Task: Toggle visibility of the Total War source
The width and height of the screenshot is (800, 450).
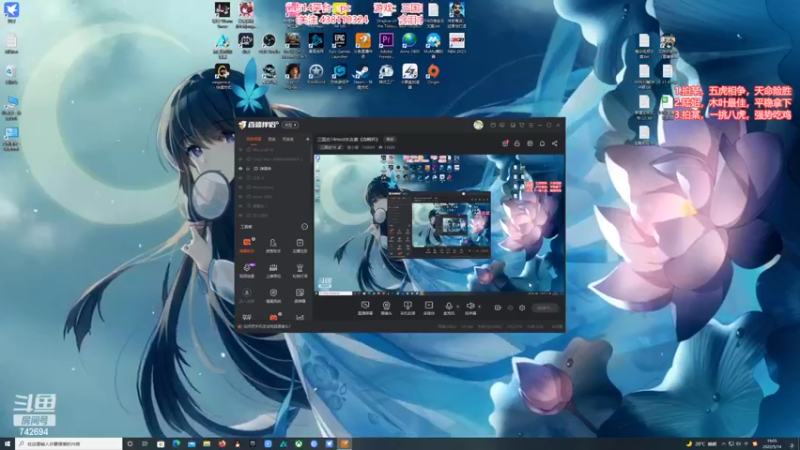Action: pos(241,159)
